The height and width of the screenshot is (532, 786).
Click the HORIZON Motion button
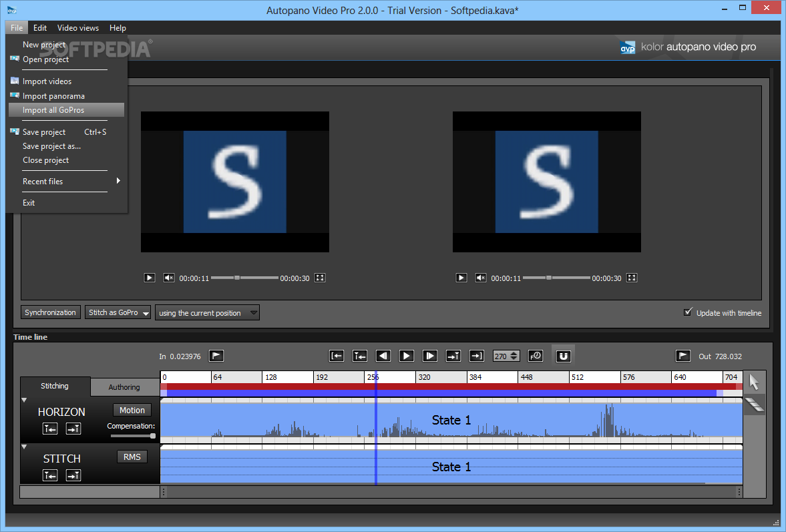132,410
